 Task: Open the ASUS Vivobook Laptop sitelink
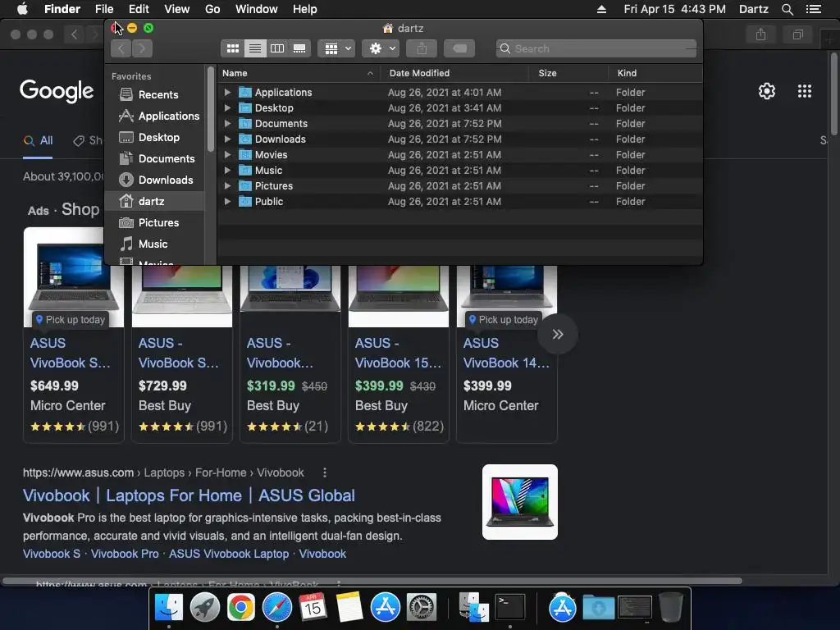pos(229,554)
